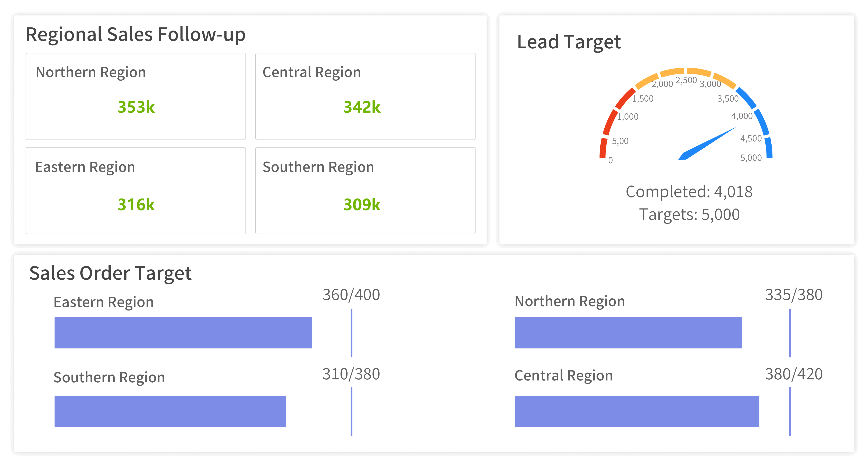Viewport: 868px width, 467px height.
Task: Open the Eastern Region 316k sales card
Action: tap(135, 190)
